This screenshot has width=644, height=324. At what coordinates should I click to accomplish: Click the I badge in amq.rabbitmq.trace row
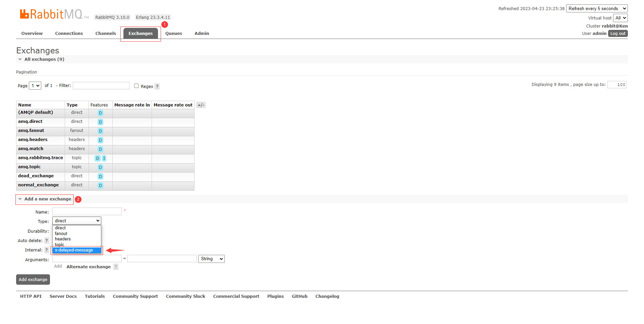(x=104, y=158)
